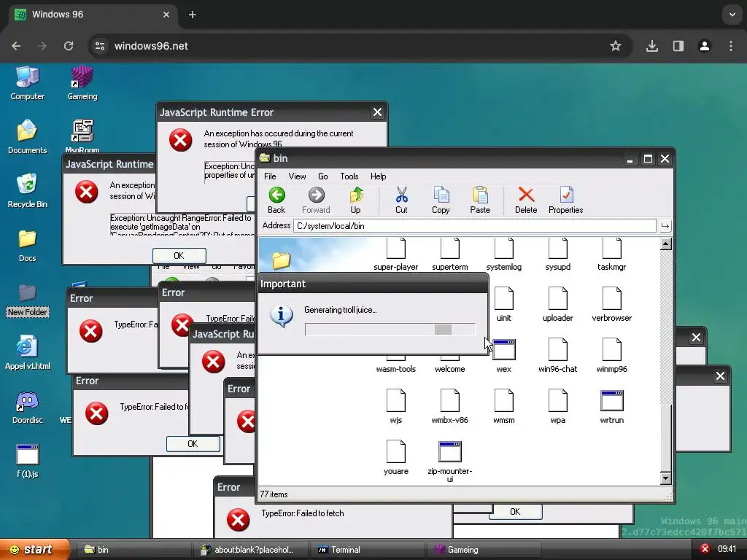Viewport: 747px width, 560px height.
Task: Open the Documents desktop folder
Action: (x=27, y=137)
